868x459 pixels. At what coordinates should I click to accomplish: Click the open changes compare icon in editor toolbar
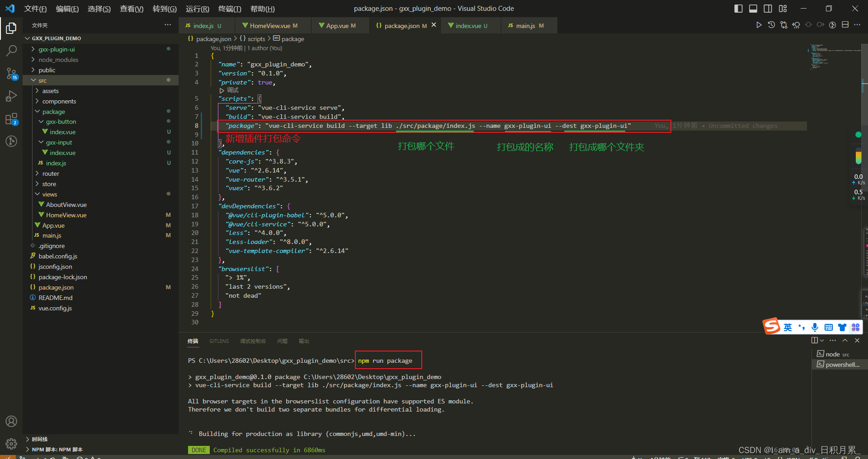tap(783, 25)
